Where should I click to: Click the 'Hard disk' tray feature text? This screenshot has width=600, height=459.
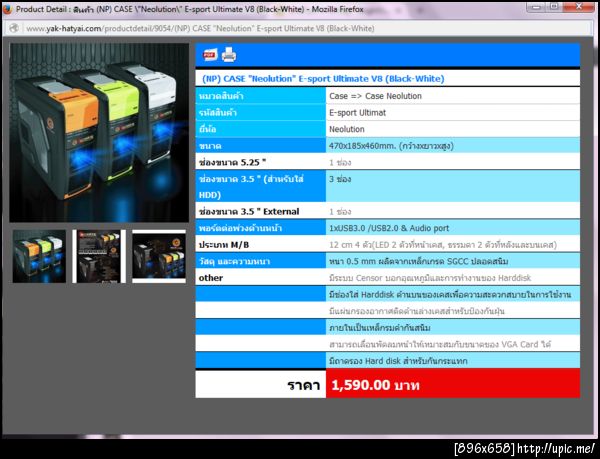coord(398,361)
